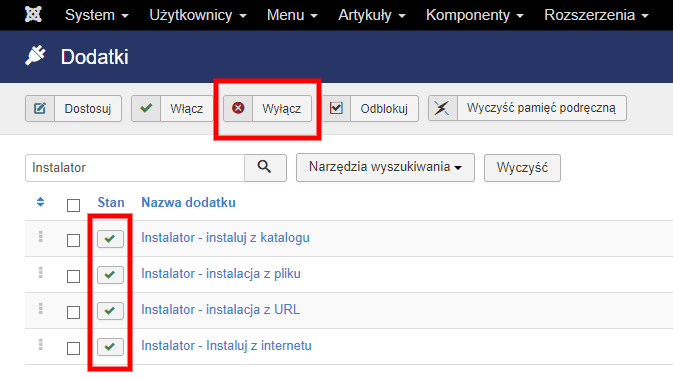This screenshot has width=673, height=380.
Task: Open Instalator - instalacja z URL link
Action: (x=221, y=310)
